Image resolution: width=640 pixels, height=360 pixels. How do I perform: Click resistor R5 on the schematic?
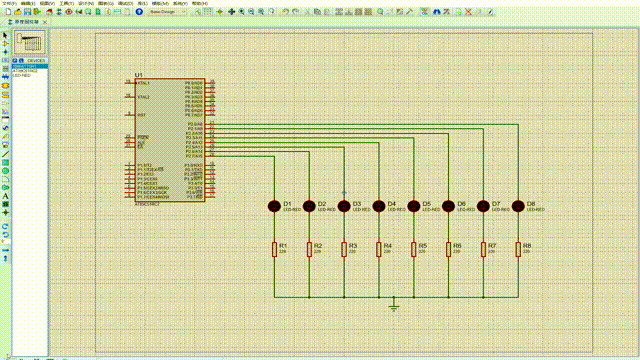tap(413, 249)
